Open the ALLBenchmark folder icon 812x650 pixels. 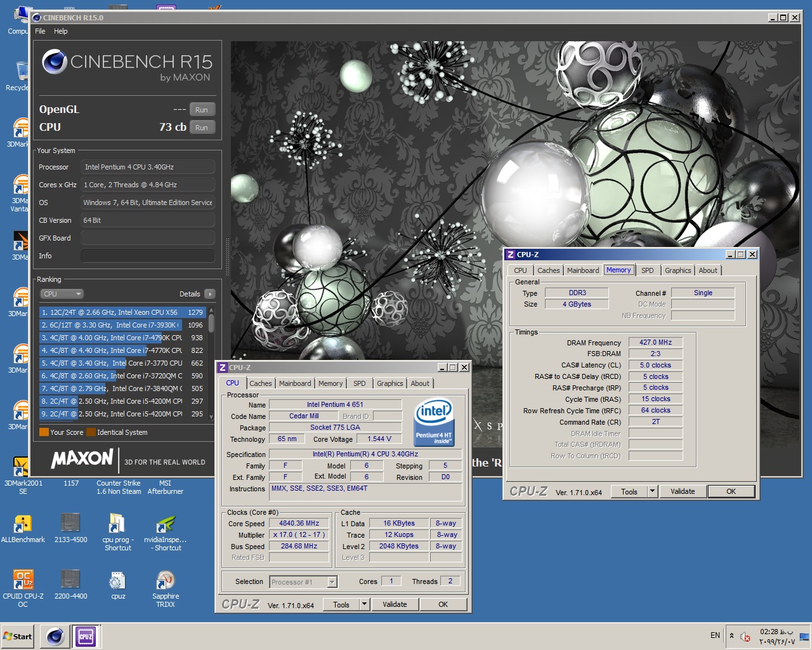click(23, 528)
